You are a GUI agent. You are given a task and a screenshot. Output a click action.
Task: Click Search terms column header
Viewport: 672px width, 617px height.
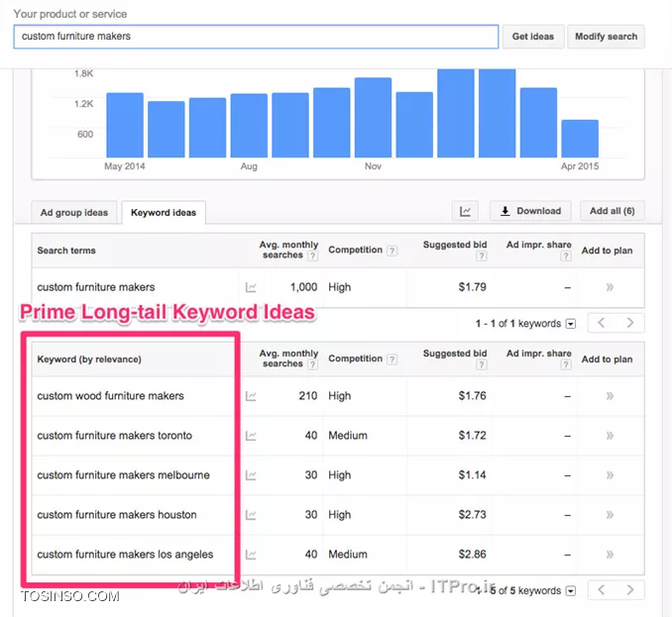pyautogui.click(x=66, y=251)
